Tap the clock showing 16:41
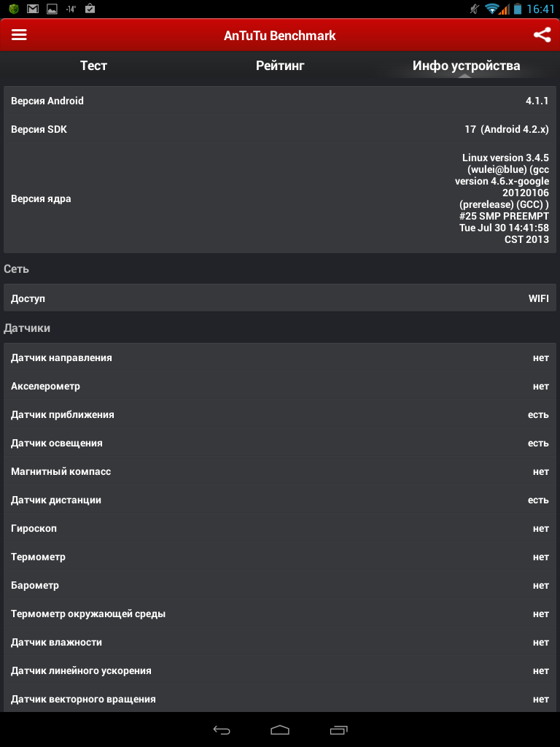The height and width of the screenshot is (747, 560). point(540,9)
